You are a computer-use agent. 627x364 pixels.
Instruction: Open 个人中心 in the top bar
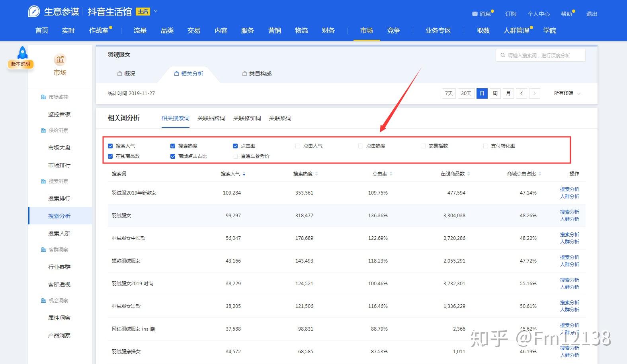539,14
